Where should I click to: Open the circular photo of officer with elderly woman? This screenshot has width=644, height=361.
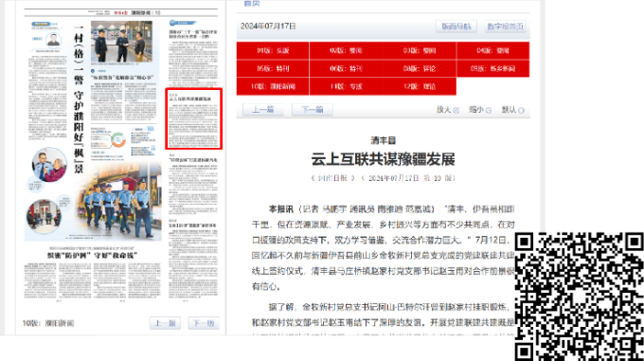(x=49, y=164)
